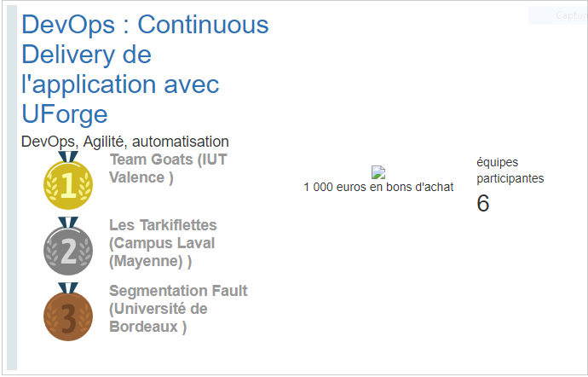Click the broken image icon above prize text
The width and height of the screenshot is (588, 377).
tap(378, 172)
